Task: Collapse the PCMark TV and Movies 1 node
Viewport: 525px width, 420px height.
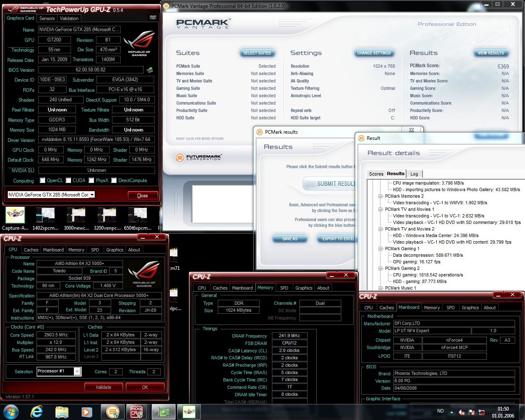Action: click(x=381, y=209)
